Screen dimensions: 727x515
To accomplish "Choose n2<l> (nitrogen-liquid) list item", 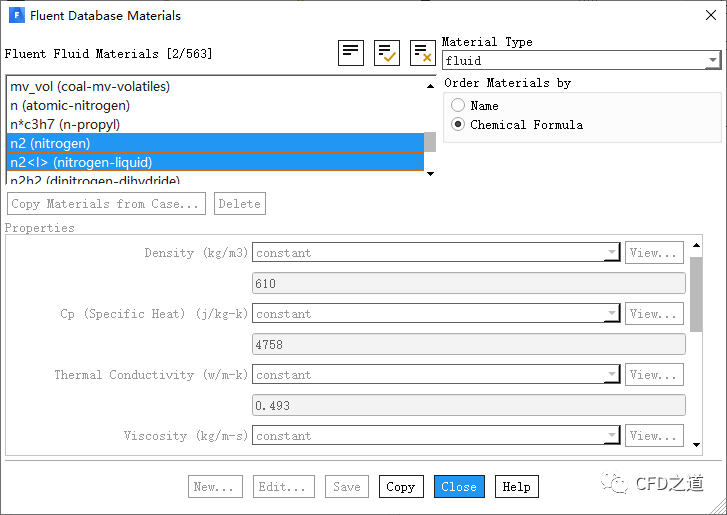I will click(x=80, y=162).
